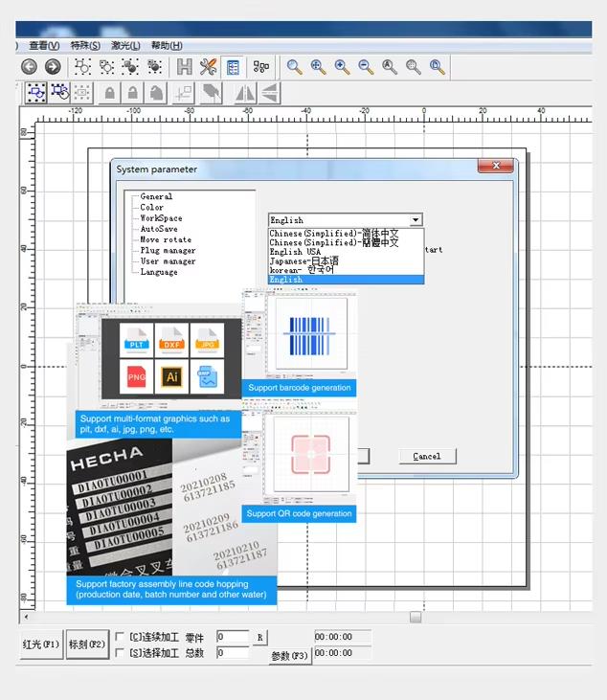Click the forward arrow toolbar icon

(x=53, y=67)
